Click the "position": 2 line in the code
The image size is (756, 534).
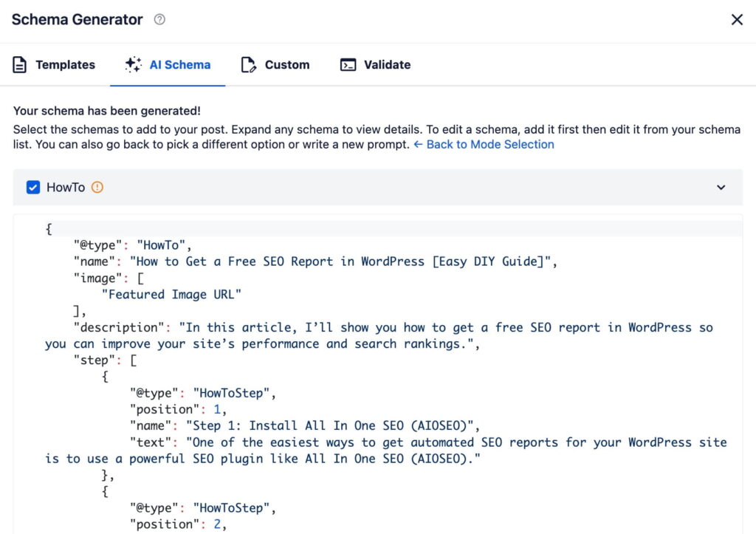pyautogui.click(x=178, y=524)
